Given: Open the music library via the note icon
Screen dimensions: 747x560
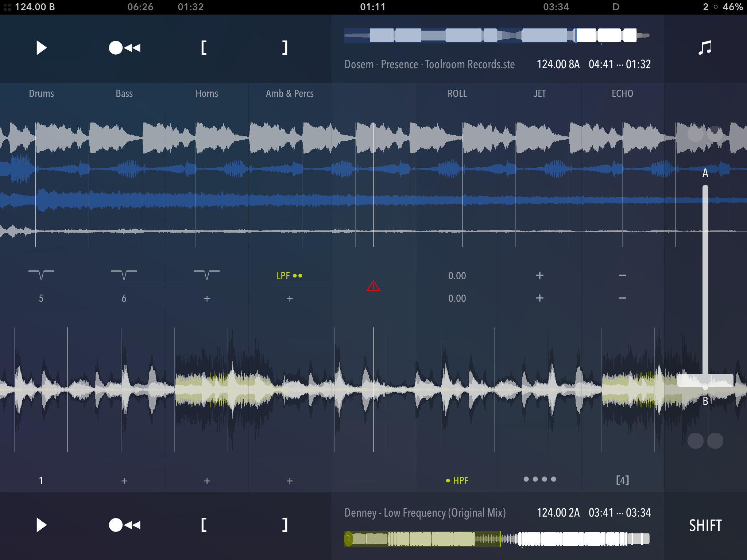Looking at the screenshot, I should pos(705,48).
